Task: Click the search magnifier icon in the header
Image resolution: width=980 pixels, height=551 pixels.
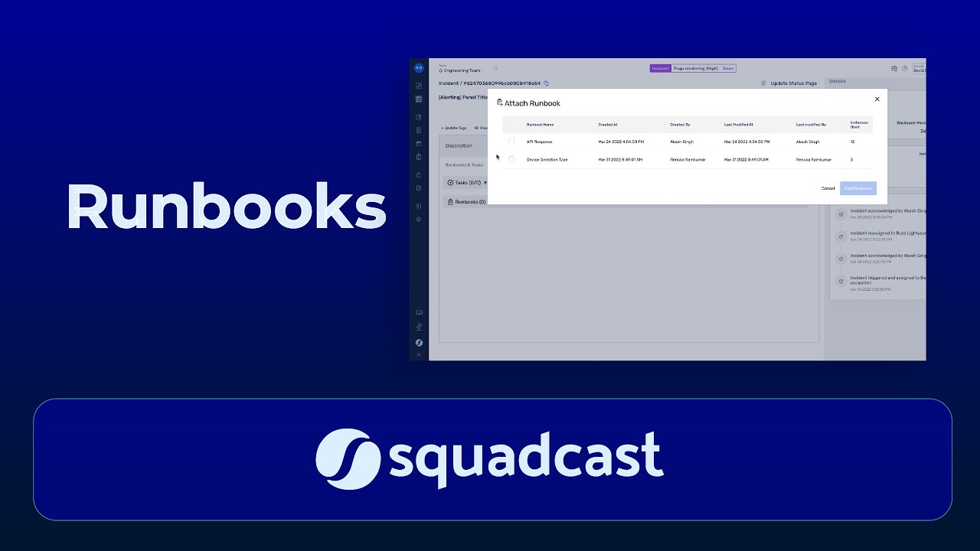Action: click(495, 69)
